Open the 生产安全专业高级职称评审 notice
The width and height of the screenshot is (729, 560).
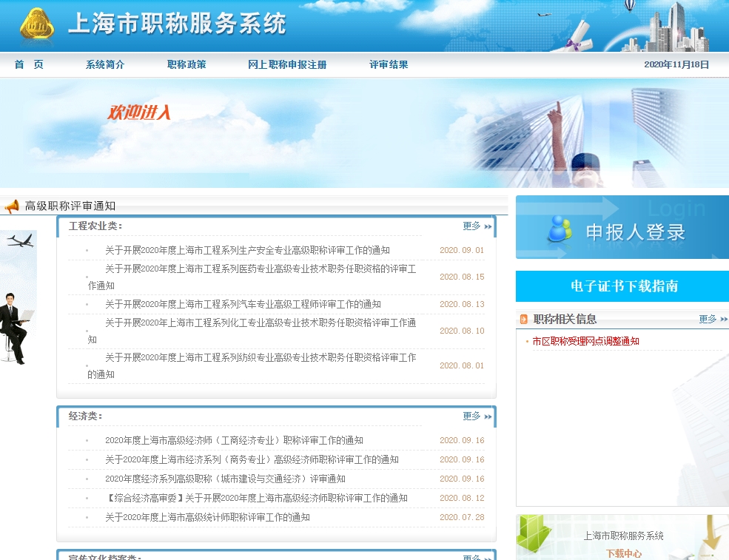click(x=247, y=251)
